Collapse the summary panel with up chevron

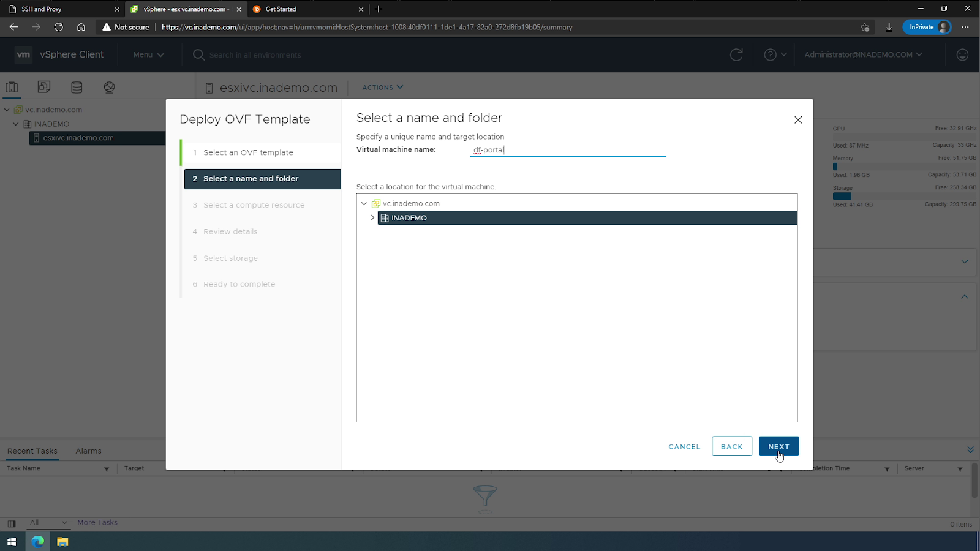(964, 296)
